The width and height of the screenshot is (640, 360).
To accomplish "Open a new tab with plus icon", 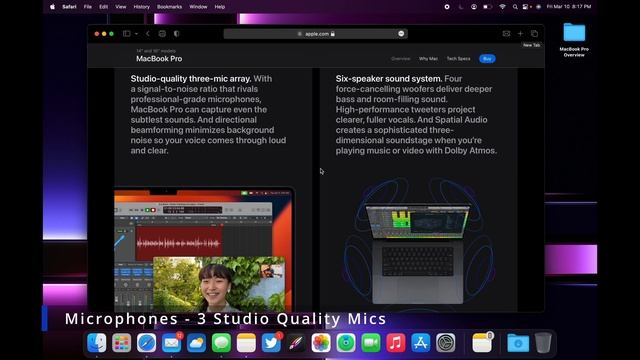I will (x=520, y=34).
